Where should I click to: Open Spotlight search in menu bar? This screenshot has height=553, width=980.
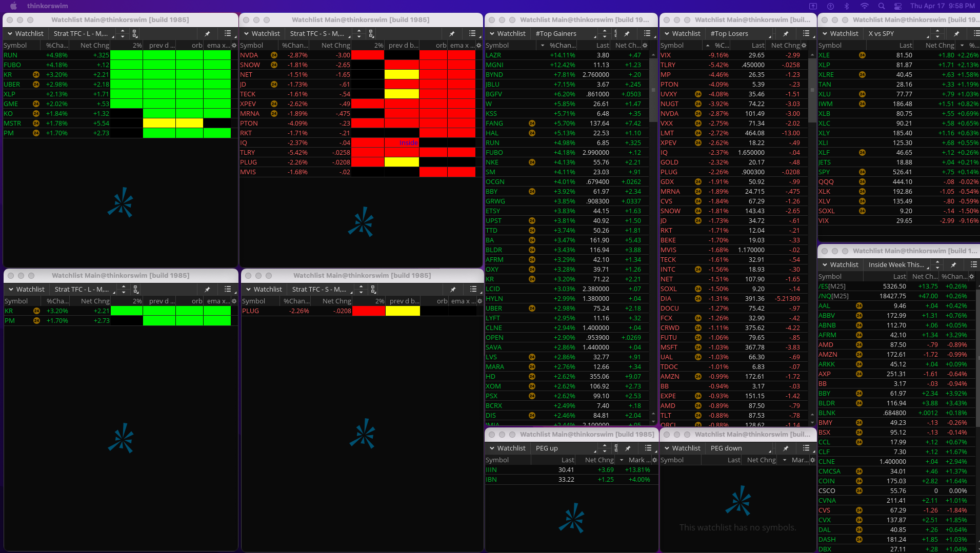tap(881, 6)
